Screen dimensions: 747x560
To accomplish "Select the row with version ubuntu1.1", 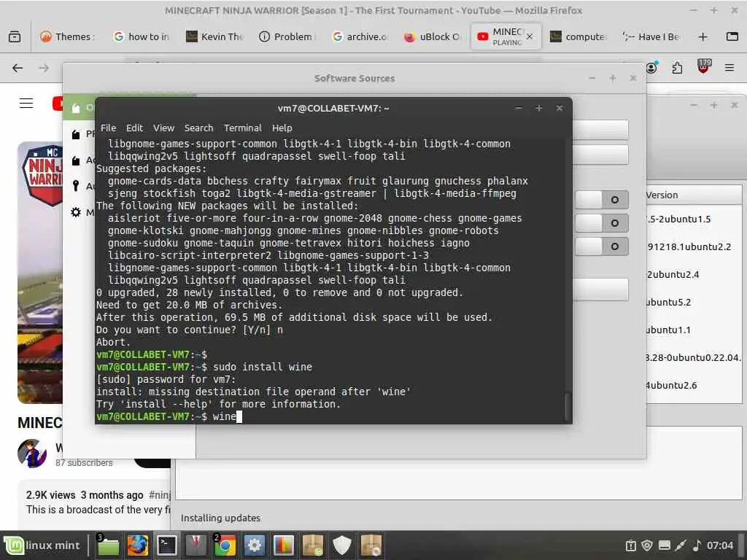I will (694, 330).
